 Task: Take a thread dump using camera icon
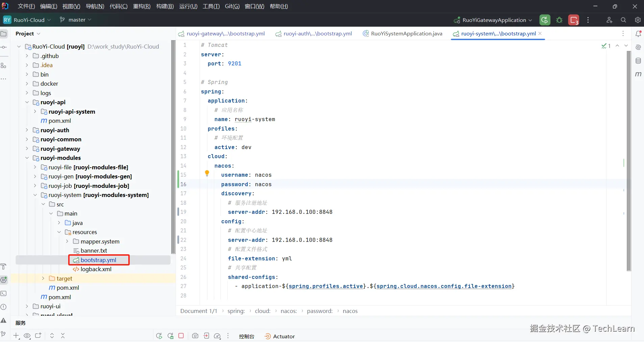click(x=195, y=336)
